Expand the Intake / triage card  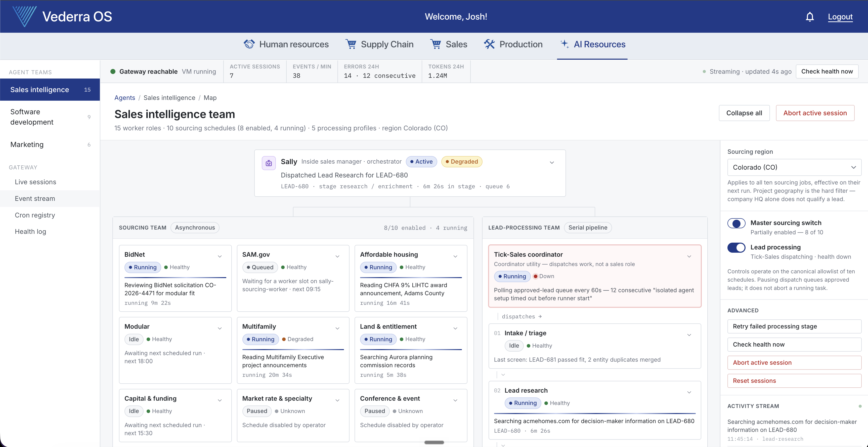pos(689,335)
